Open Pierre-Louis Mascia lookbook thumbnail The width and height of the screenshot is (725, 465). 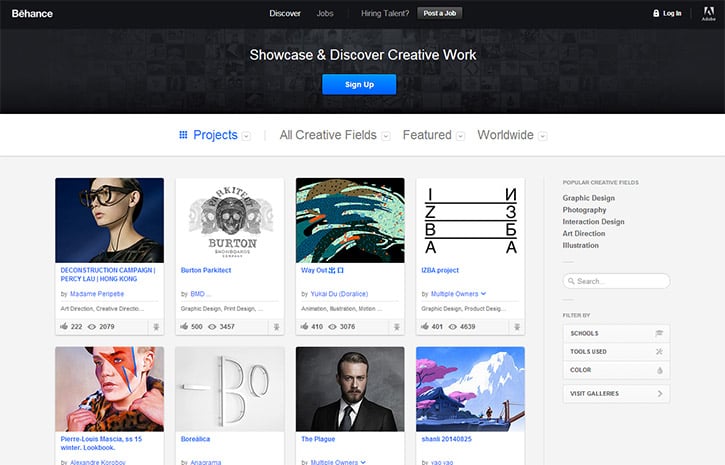(x=110, y=389)
